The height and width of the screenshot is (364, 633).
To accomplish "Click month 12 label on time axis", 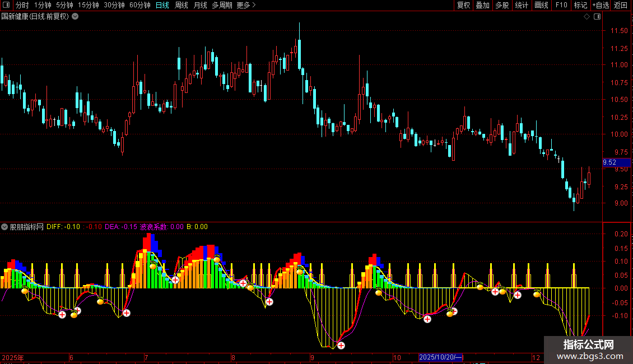I will coord(536,357).
